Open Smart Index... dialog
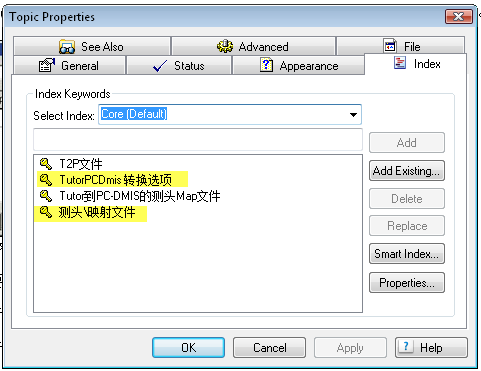The height and width of the screenshot is (371, 481). (x=407, y=254)
